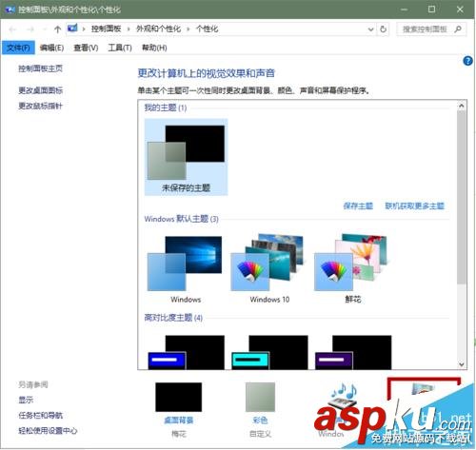The height and width of the screenshot is (450, 476).
Task: Click theme list scrollbar up arrow
Action: click(x=462, y=106)
